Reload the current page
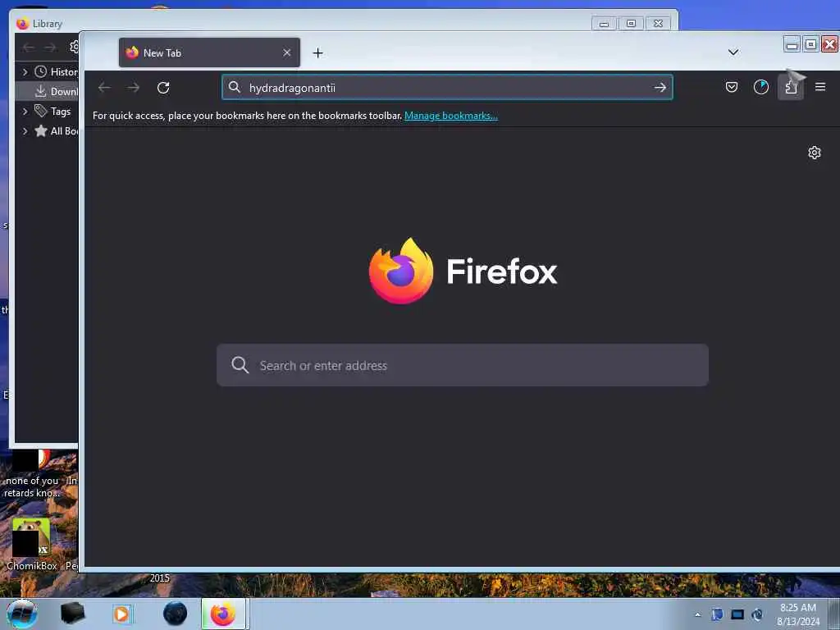Viewport: 840px width, 630px height. click(163, 87)
